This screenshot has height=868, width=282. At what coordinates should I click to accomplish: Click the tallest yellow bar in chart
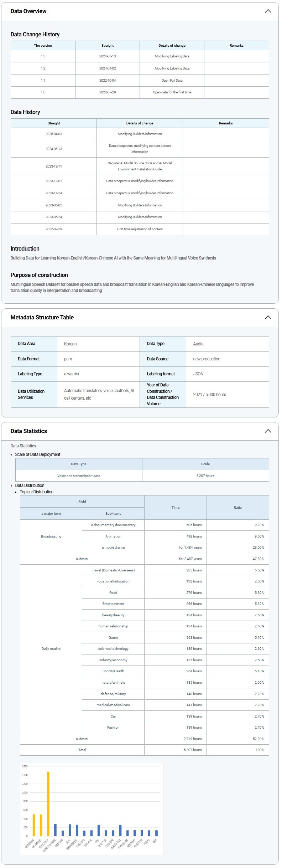(x=48, y=804)
